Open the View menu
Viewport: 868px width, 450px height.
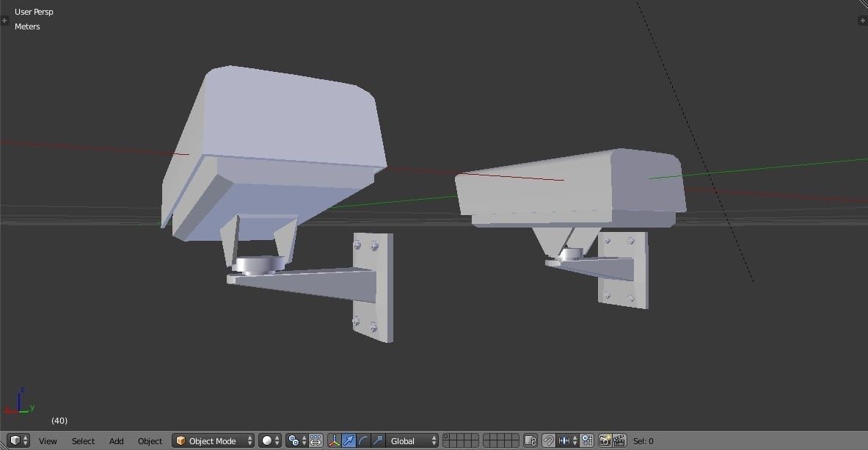click(x=47, y=440)
